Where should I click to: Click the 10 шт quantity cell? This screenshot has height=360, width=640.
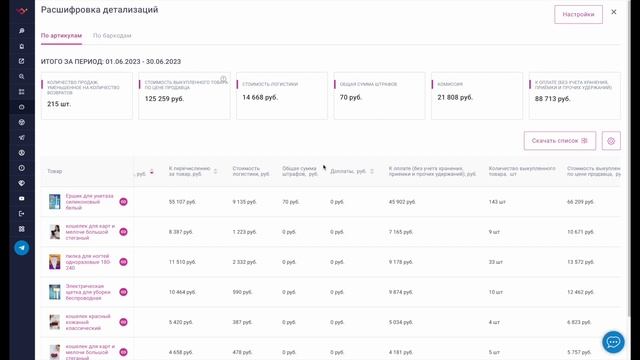496,292
